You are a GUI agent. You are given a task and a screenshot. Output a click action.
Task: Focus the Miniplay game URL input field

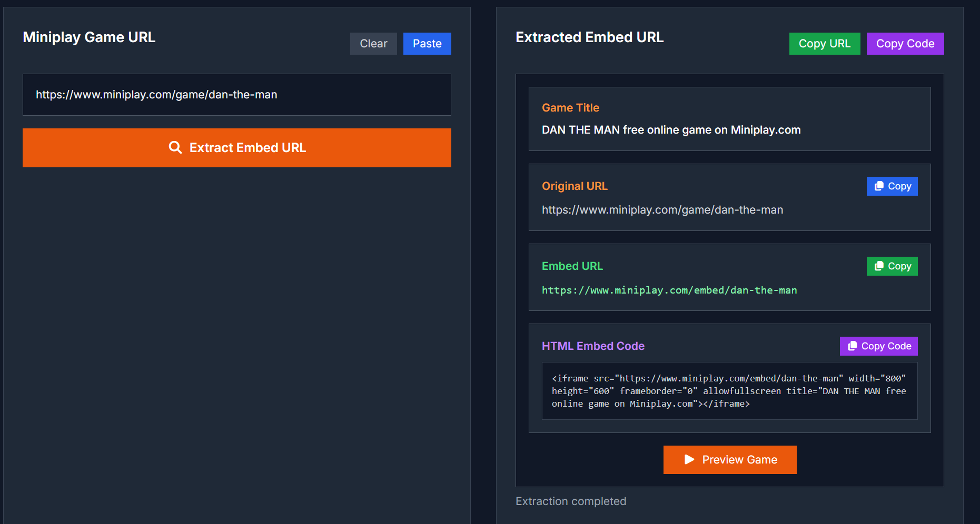[x=237, y=95]
